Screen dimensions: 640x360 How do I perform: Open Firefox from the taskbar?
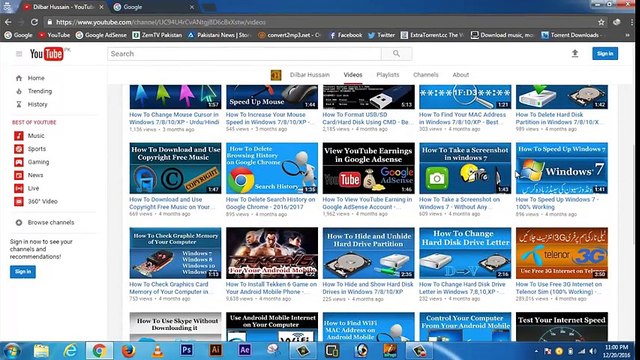point(128,351)
